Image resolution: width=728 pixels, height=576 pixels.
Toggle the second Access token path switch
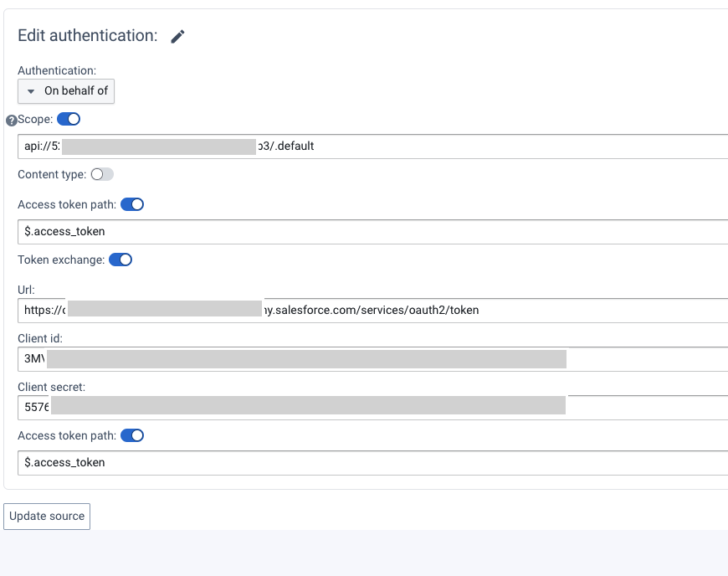[132, 435]
